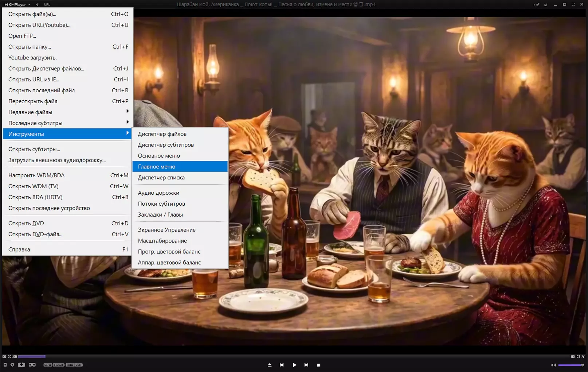This screenshot has height=372, width=588.
Task: Open Экранное Управление item
Action: [180, 230]
